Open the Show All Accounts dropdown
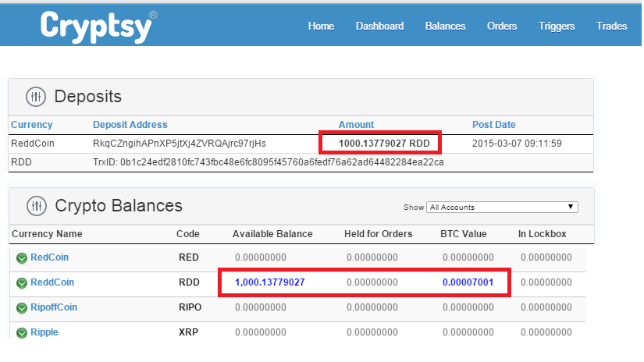 pos(502,208)
